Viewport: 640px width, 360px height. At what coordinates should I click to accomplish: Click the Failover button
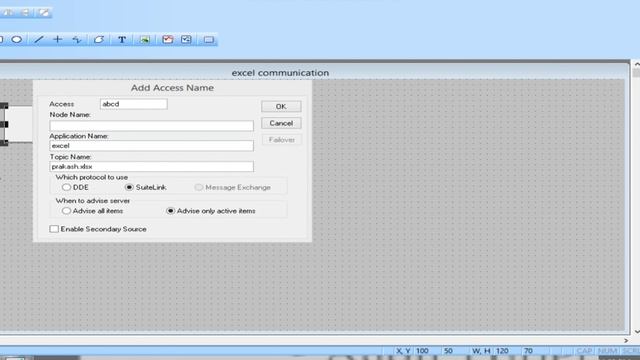tap(281, 140)
